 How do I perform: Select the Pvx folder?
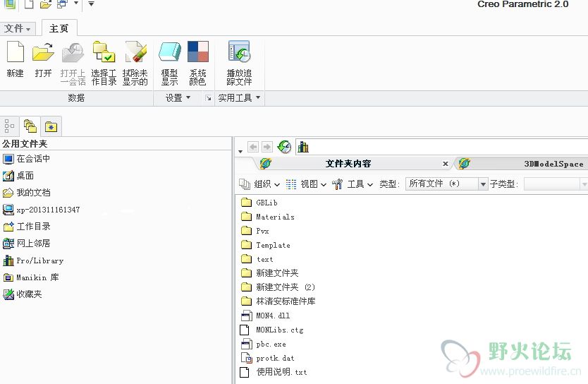point(255,231)
